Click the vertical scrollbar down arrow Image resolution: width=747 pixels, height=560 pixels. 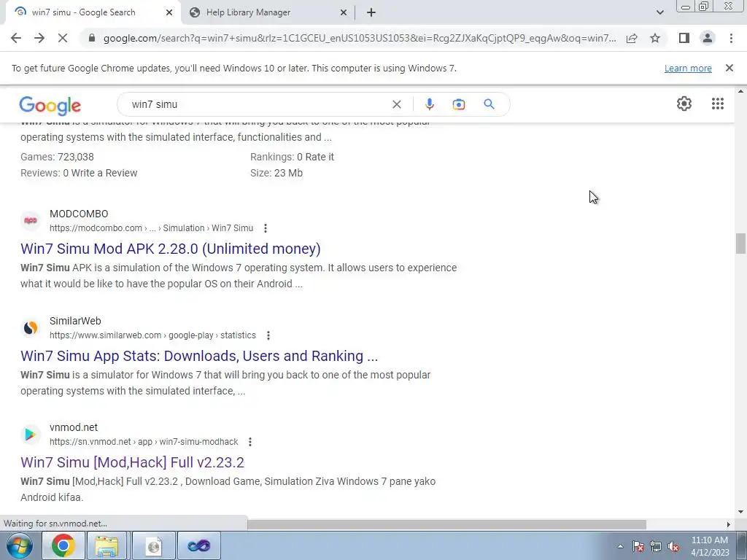pyautogui.click(x=740, y=512)
